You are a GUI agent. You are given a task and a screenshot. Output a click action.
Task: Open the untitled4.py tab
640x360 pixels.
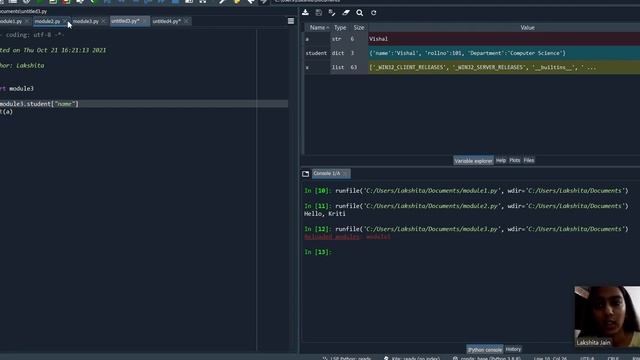click(167, 21)
